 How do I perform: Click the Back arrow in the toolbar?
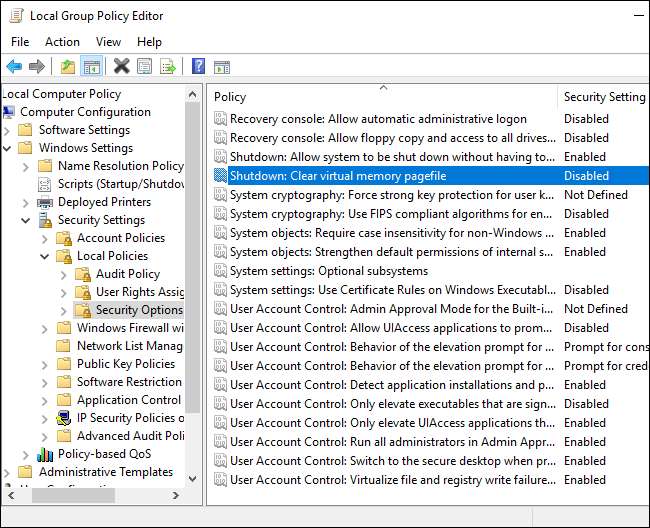pos(14,67)
